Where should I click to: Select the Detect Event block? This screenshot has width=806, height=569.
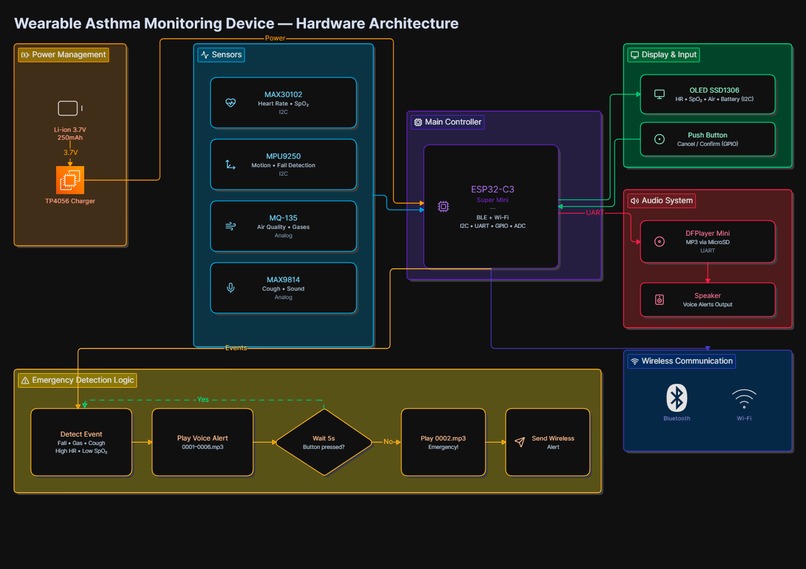coord(81,442)
